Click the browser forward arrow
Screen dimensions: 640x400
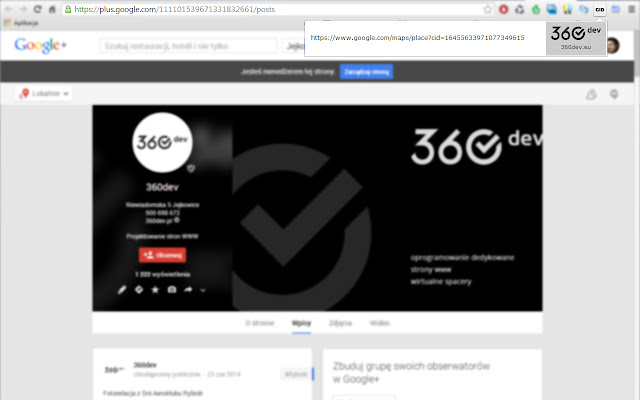point(23,9)
